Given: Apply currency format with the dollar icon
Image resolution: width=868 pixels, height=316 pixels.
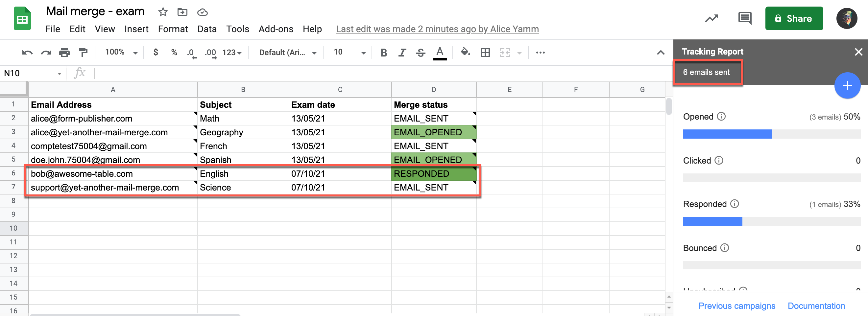Looking at the screenshot, I should tap(155, 52).
